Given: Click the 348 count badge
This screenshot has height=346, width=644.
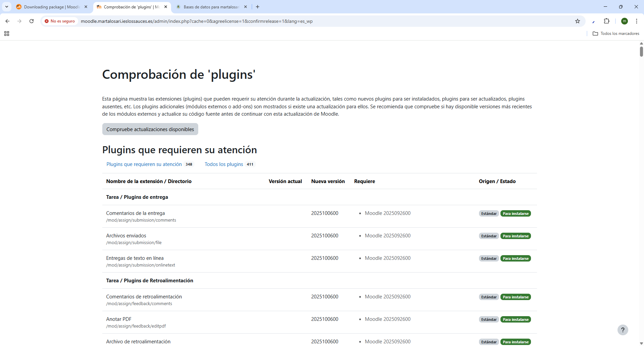Looking at the screenshot, I should [189, 164].
